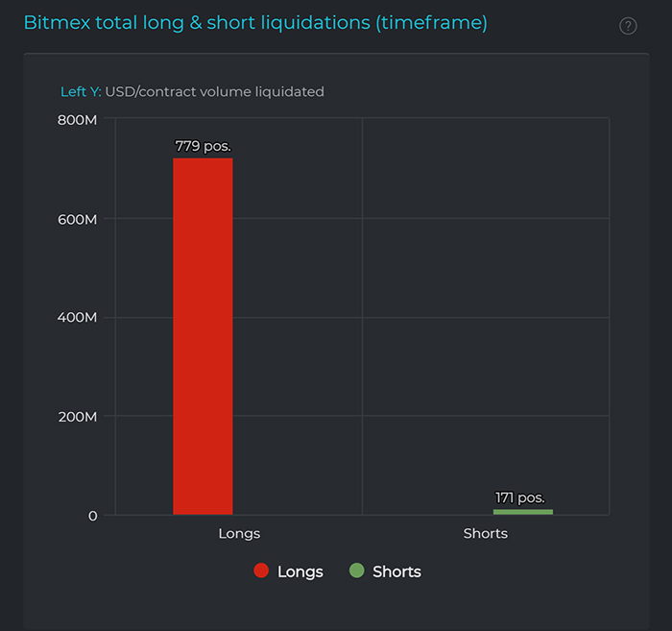The width and height of the screenshot is (672, 631).
Task: Click the help question mark icon
Action: click(x=628, y=26)
